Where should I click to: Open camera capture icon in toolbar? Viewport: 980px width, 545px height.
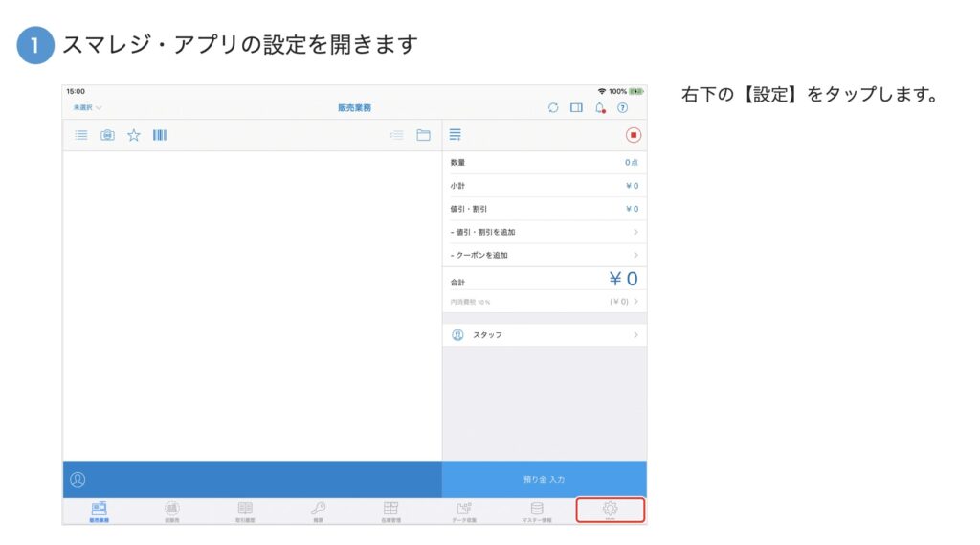pyautogui.click(x=108, y=135)
